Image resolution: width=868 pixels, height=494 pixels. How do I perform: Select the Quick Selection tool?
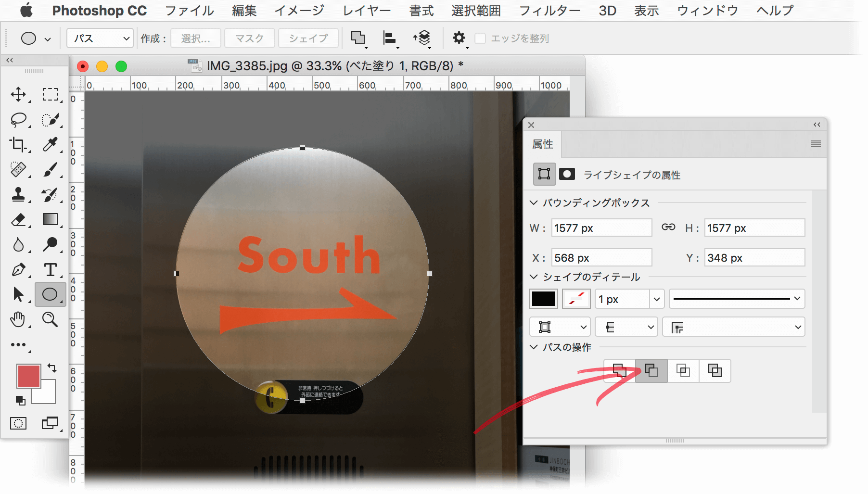[50, 119]
